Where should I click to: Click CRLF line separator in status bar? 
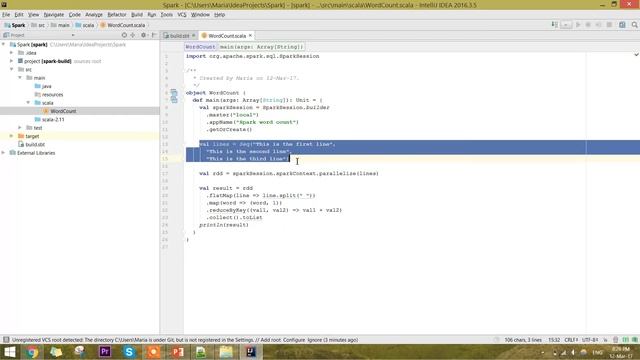[571, 340]
